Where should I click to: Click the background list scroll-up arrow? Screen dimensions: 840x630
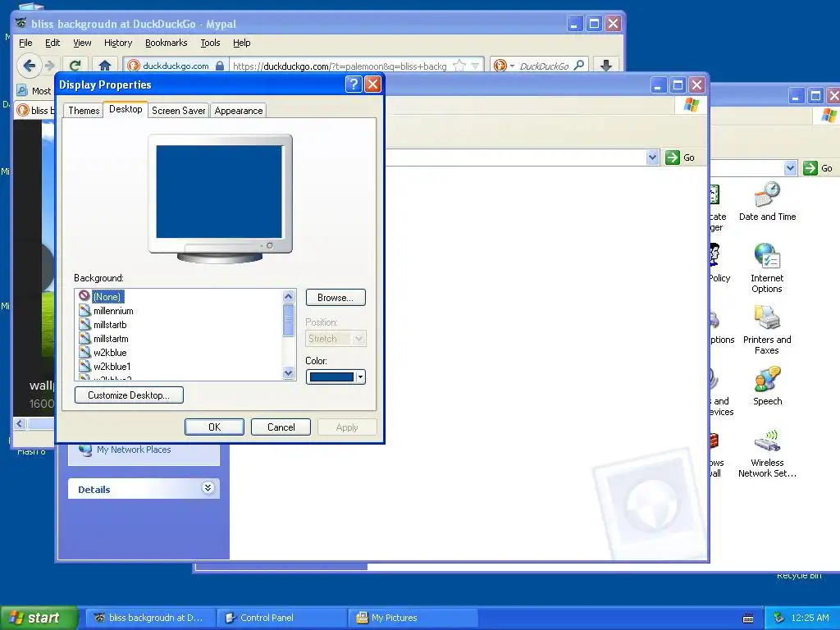[x=288, y=297]
